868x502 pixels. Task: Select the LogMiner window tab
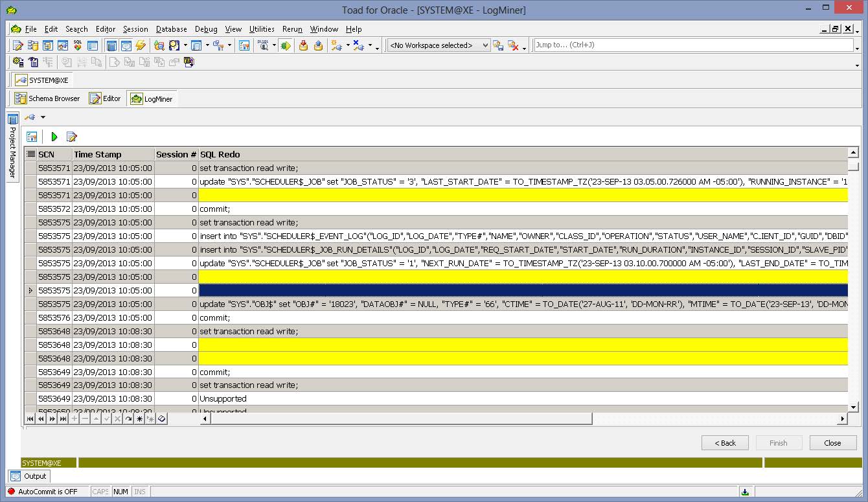click(x=152, y=98)
